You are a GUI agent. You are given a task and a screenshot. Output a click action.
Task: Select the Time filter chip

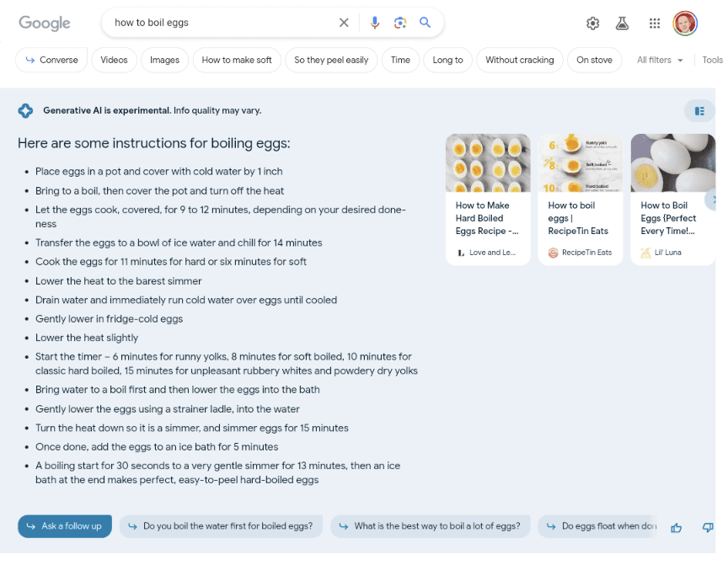click(x=400, y=60)
